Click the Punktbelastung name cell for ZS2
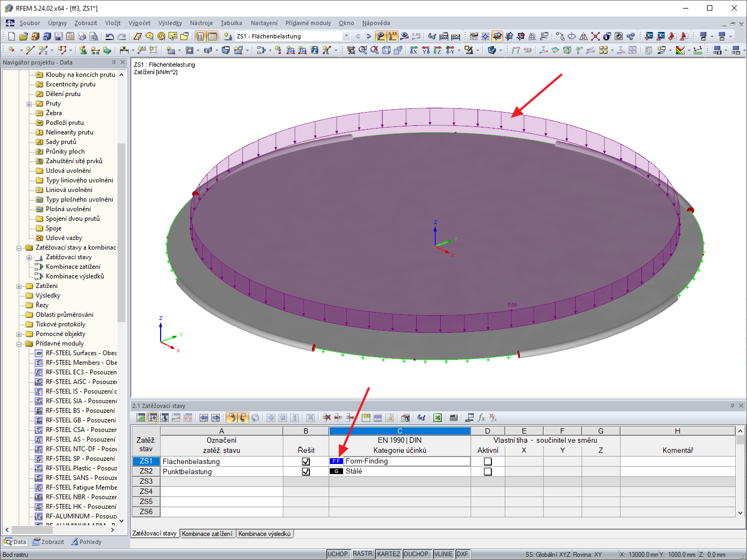This screenshot has height=560, width=747. pyautogui.click(x=221, y=471)
